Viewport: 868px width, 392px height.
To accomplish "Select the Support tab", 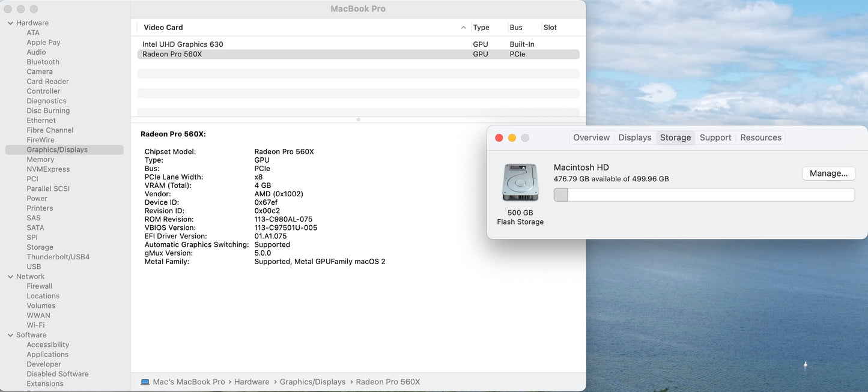I will tap(715, 137).
